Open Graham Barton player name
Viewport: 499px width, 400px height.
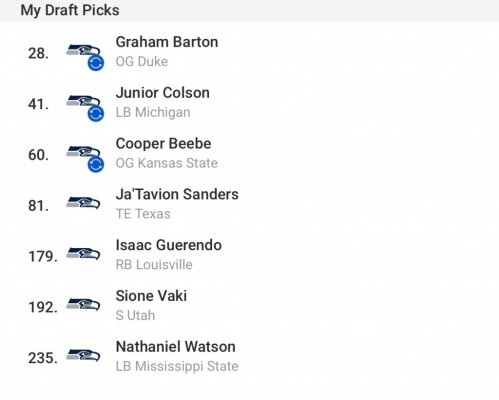(167, 42)
